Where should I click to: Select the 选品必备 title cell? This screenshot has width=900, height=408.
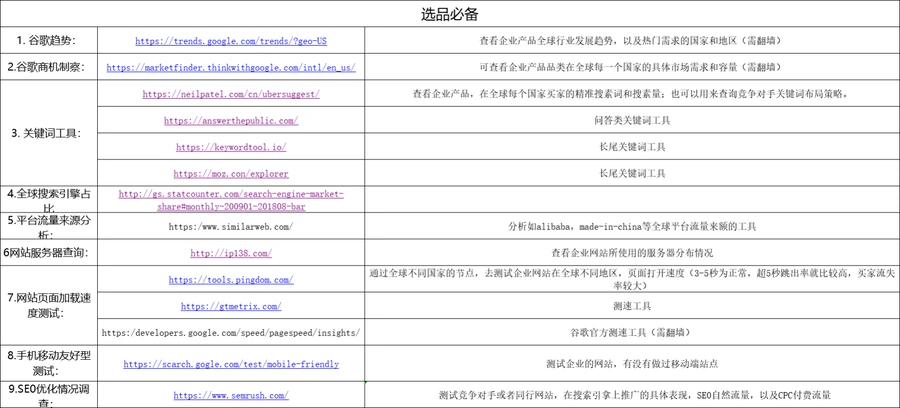pos(450,14)
